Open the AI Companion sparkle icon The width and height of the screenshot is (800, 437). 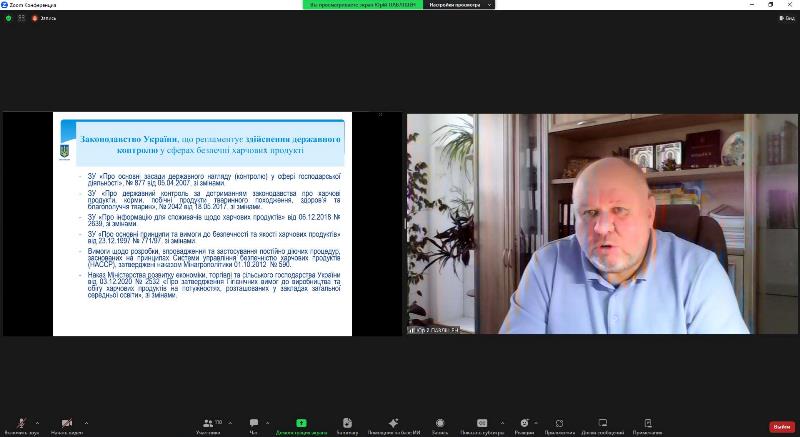click(x=393, y=423)
